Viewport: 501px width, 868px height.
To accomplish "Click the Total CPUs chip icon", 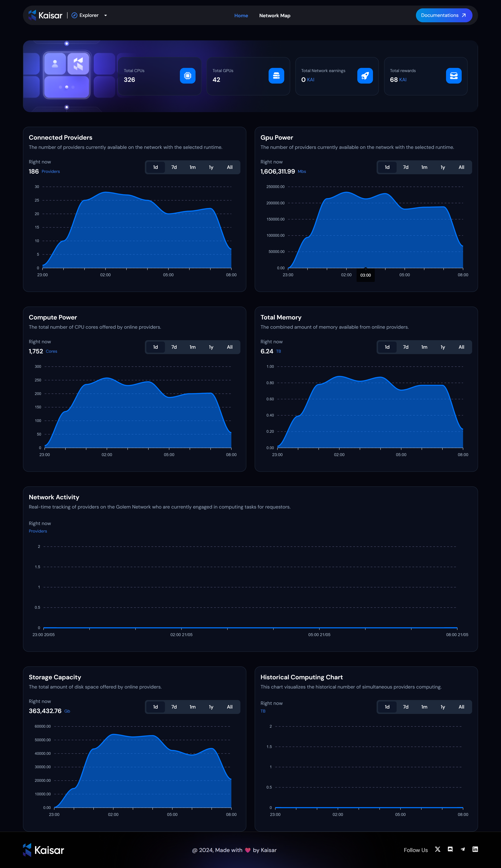I will point(188,76).
